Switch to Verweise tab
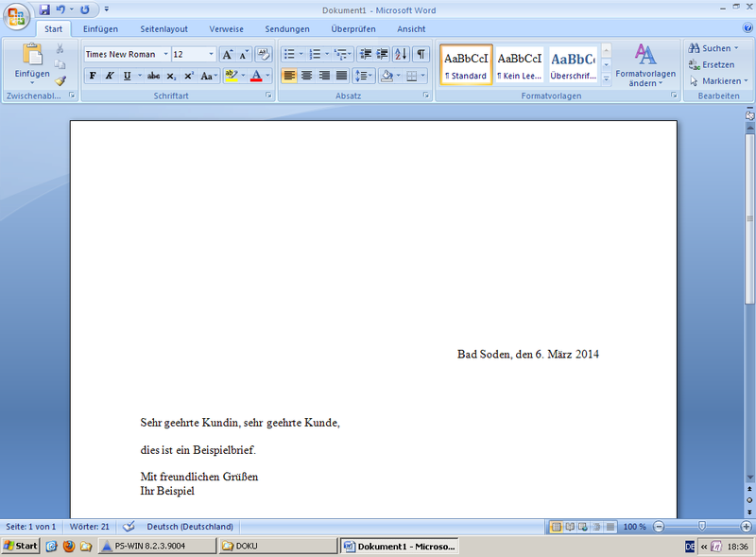This screenshot has width=756, height=557. pyautogui.click(x=226, y=29)
